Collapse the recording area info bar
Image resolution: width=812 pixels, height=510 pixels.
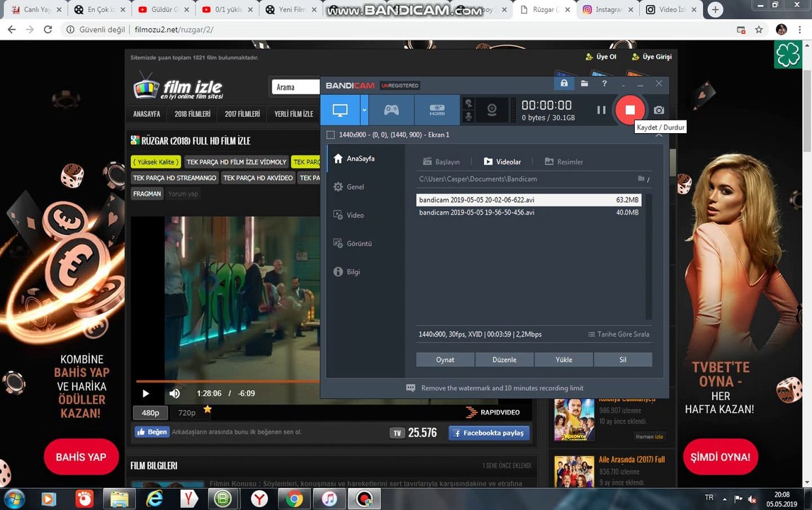[659, 135]
